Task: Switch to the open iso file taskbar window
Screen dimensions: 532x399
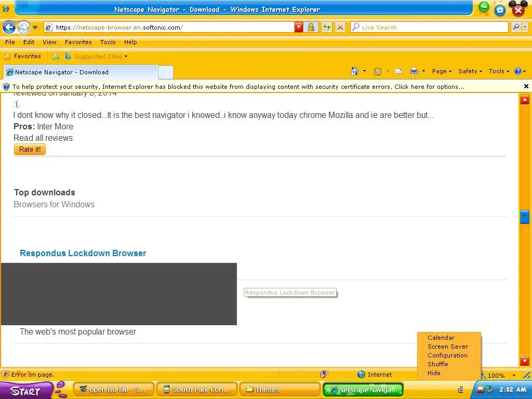Action: click(114, 390)
